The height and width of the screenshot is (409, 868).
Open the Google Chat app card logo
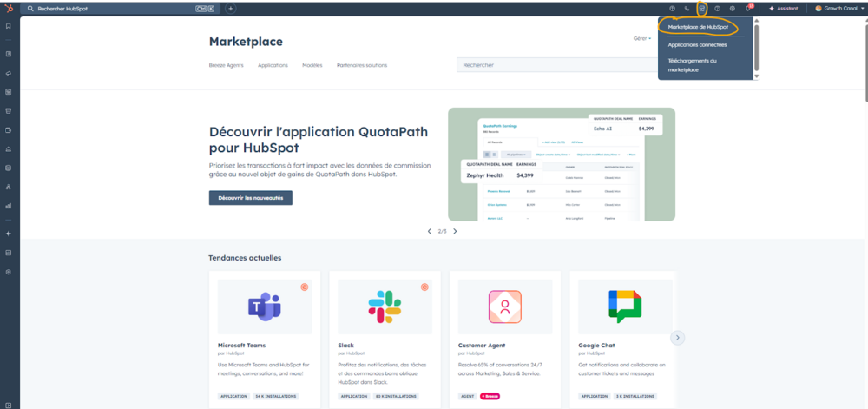pos(625,307)
